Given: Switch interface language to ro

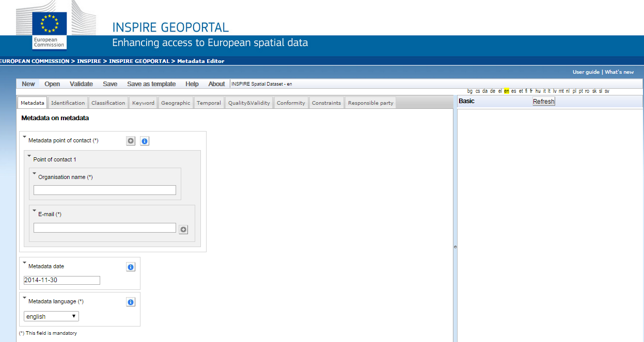Looking at the screenshot, I should pos(587,91).
